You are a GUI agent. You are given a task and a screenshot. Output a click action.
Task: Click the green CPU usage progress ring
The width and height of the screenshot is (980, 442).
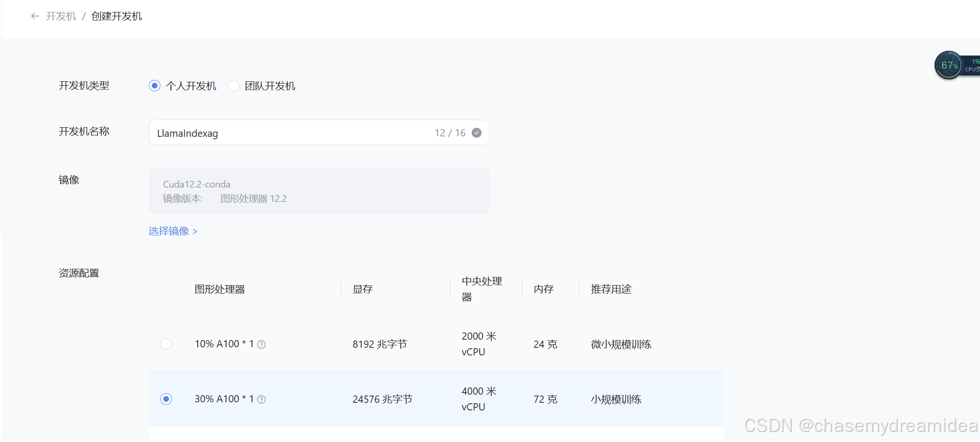(949, 65)
